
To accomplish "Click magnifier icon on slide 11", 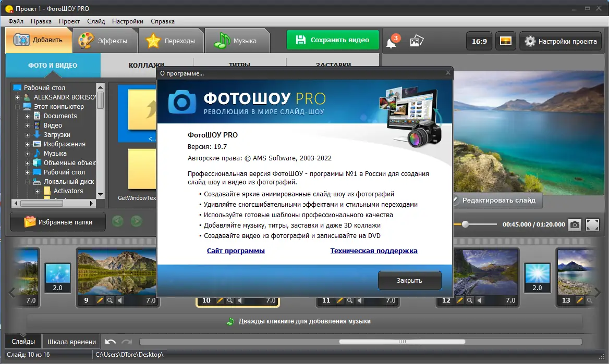I will [x=350, y=300].
